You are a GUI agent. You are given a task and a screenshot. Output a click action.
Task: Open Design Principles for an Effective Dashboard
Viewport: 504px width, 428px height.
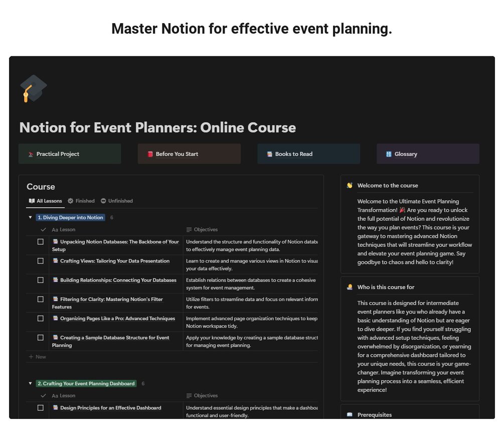(x=110, y=408)
